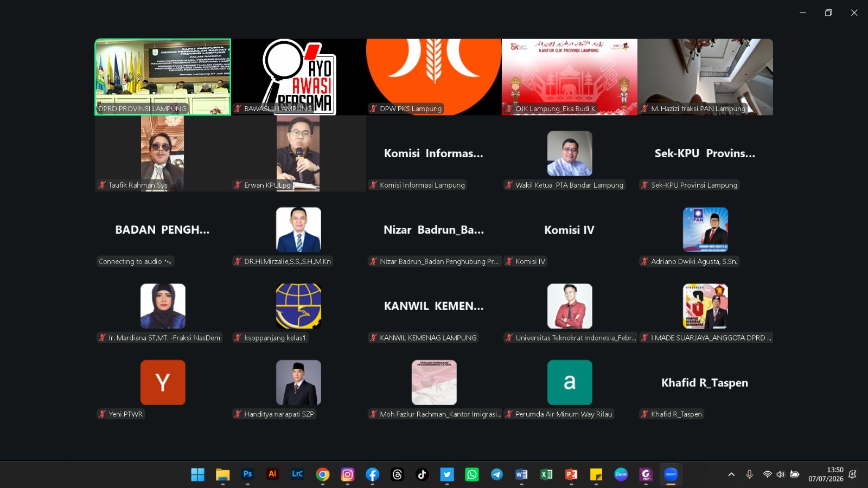Screen dimensions: 868x488
Task: Open Wi-Fi network tray icon
Action: click(x=767, y=474)
